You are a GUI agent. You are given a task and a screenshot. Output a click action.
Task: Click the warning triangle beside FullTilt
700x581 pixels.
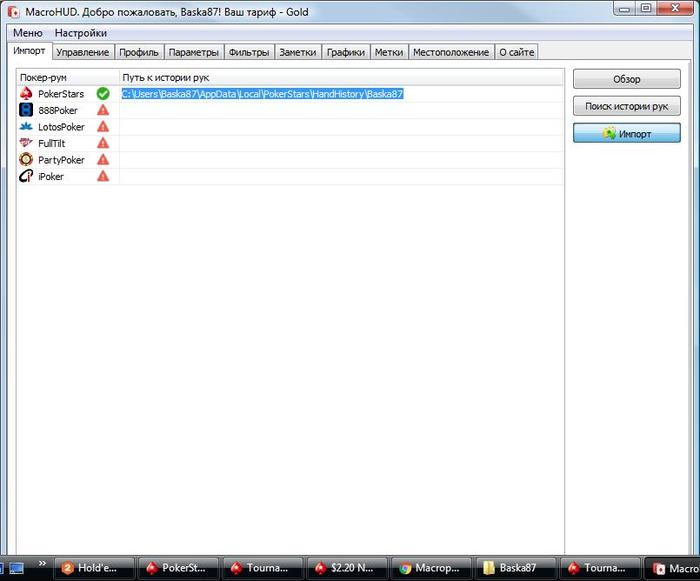[x=103, y=143]
